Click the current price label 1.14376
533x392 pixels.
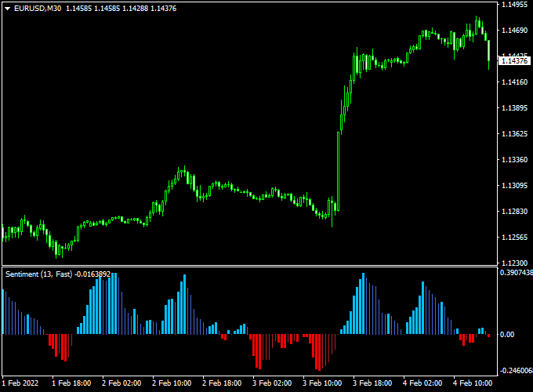(515, 61)
